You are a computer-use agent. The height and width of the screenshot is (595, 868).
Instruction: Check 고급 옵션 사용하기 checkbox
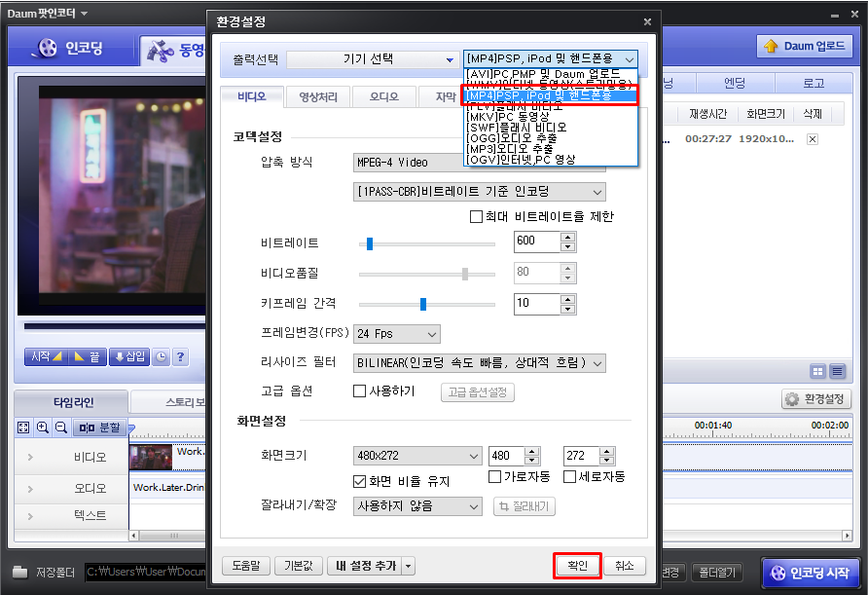359,391
